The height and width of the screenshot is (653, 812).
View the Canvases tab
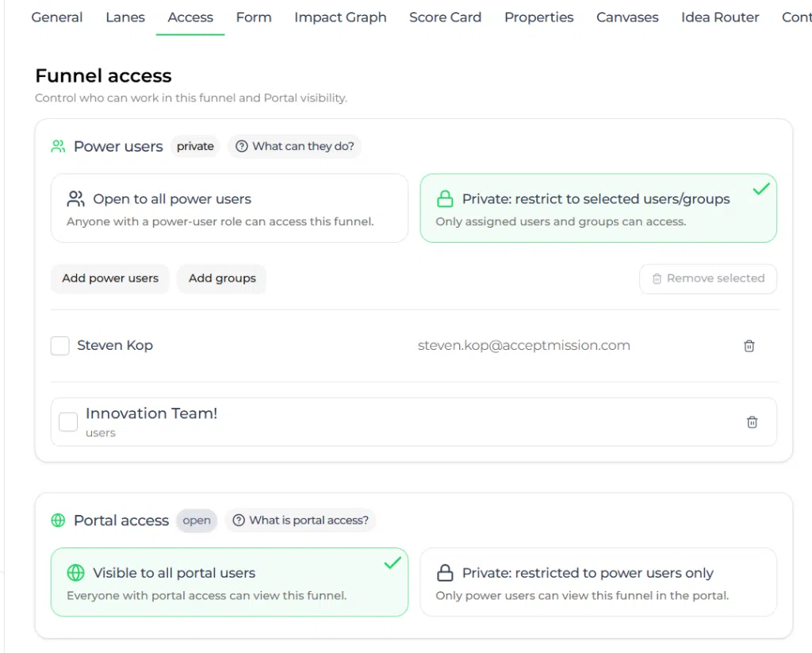pyautogui.click(x=627, y=17)
